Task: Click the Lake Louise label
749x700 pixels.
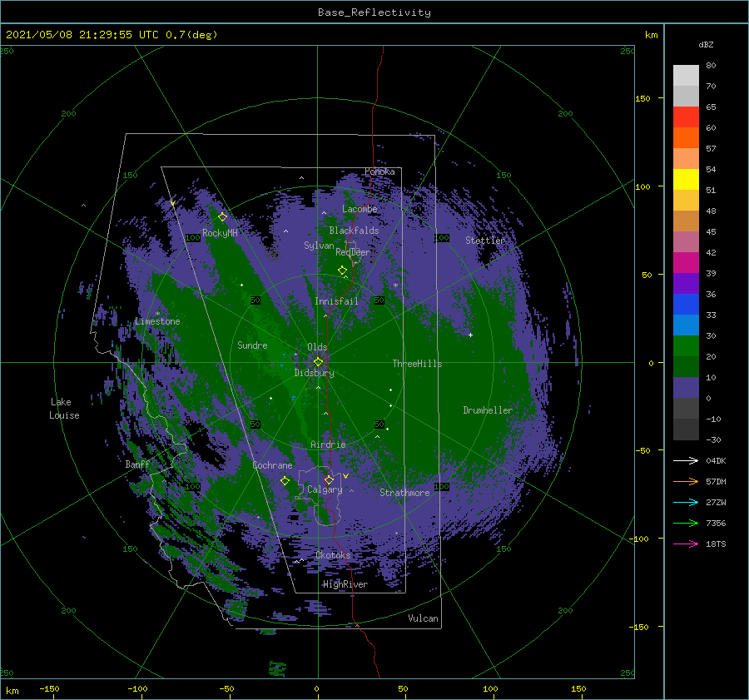Action: [x=64, y=409]
